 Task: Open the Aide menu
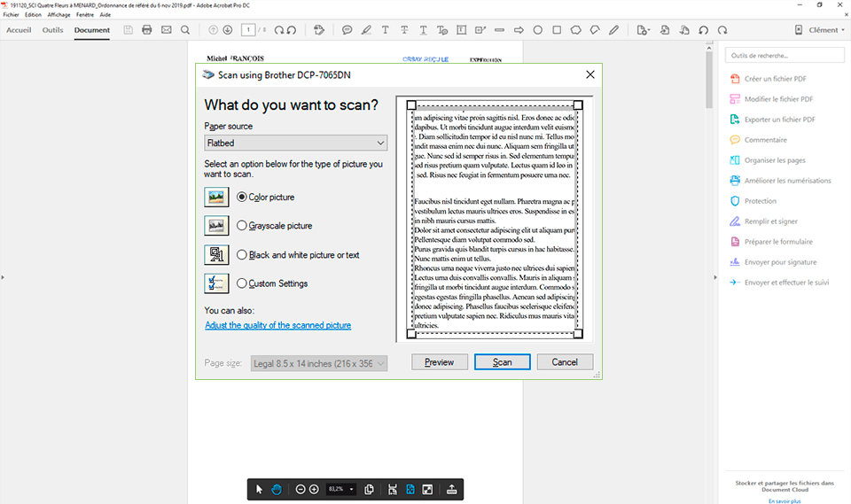(105, 15)
